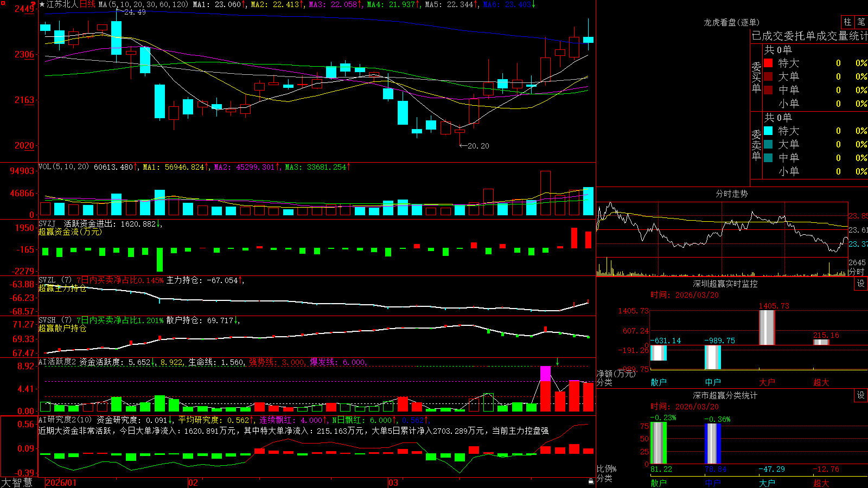Click the 24.49 high price annotation
This screenshot has height=488, width=868.
[x=135, y=12]
